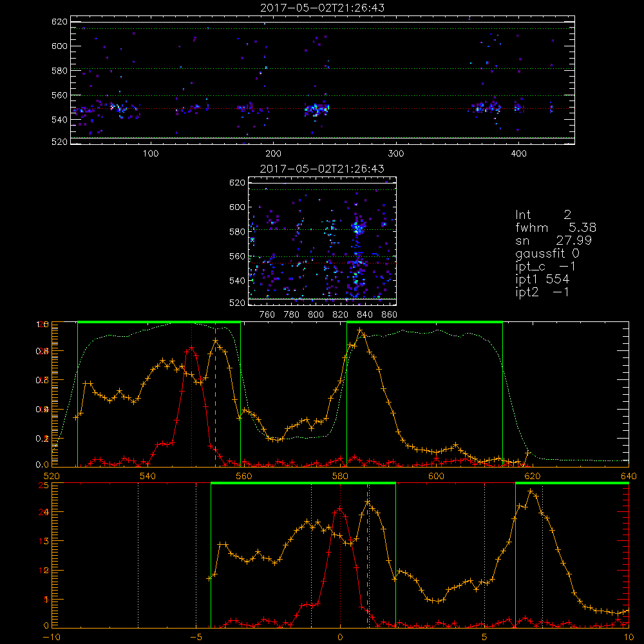Click the 25 y-axis label on the bottom plot
Image resolution: width=644 pixels, height=644 pixels.
click(x=43, y=485)
